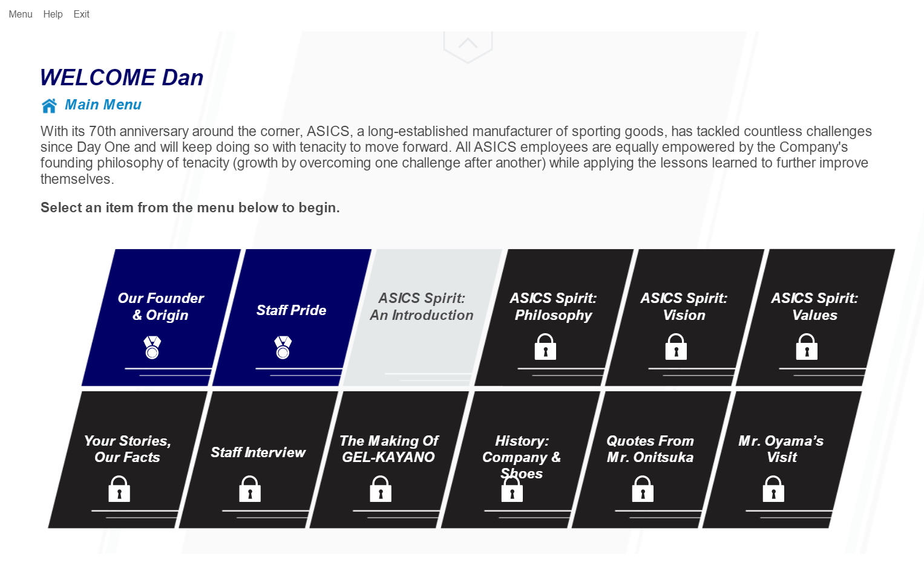Viewport: 924px width, 563px height.
Task: Click Exit in the top bar
Action: (81, 14)
